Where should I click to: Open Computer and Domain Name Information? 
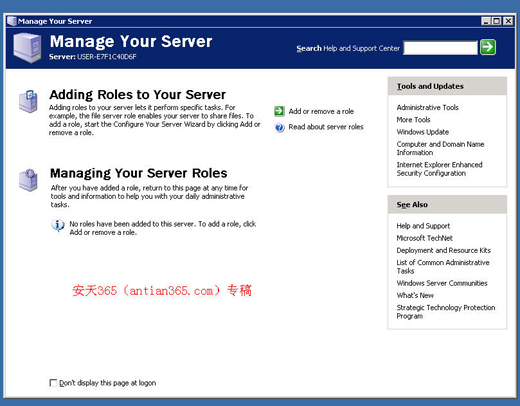coord(440,148)
